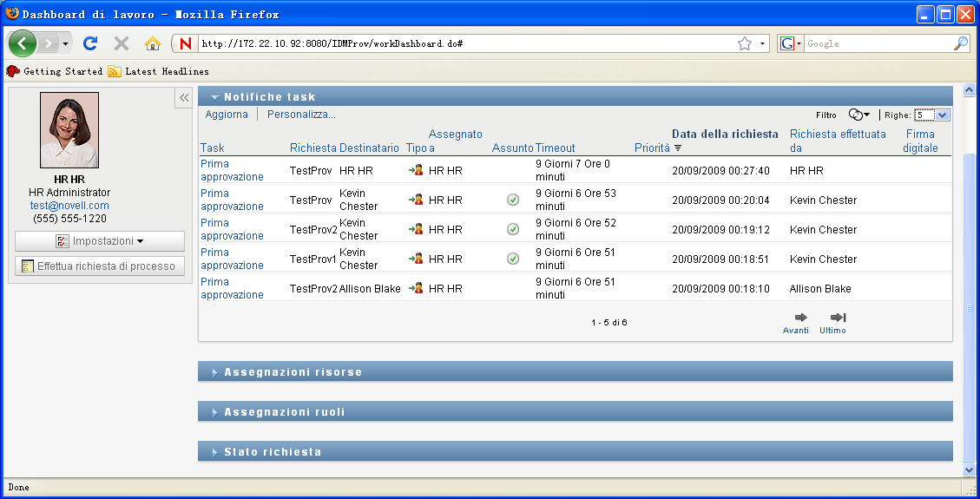Open the Impostazioni dropdown menu

(x=100, y=241)
